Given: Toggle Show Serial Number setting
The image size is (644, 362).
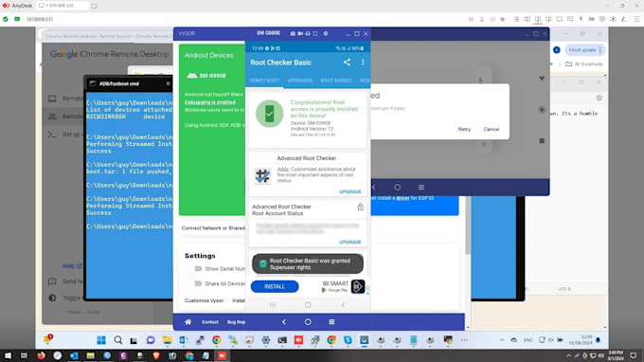Looking at the screenshot, I should click(x=198, y=269).
